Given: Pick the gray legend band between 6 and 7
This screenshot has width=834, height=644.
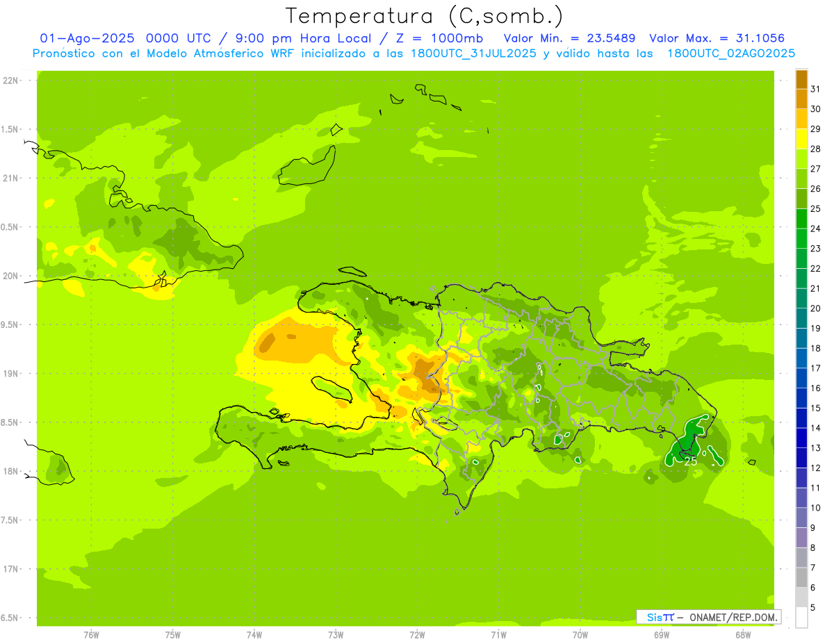Looking at the screenshot, I should point(801,577).
